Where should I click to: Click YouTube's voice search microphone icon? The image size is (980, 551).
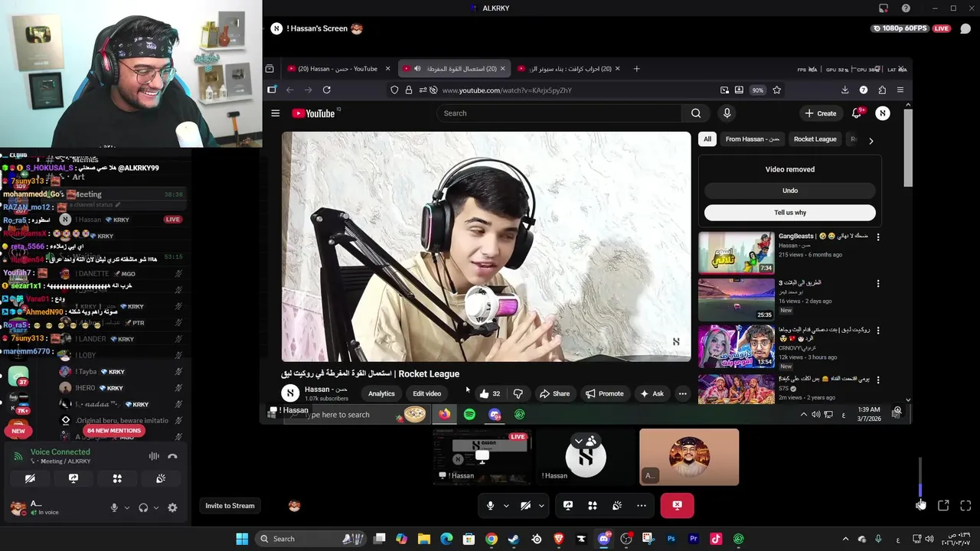[x=727, y=113]
